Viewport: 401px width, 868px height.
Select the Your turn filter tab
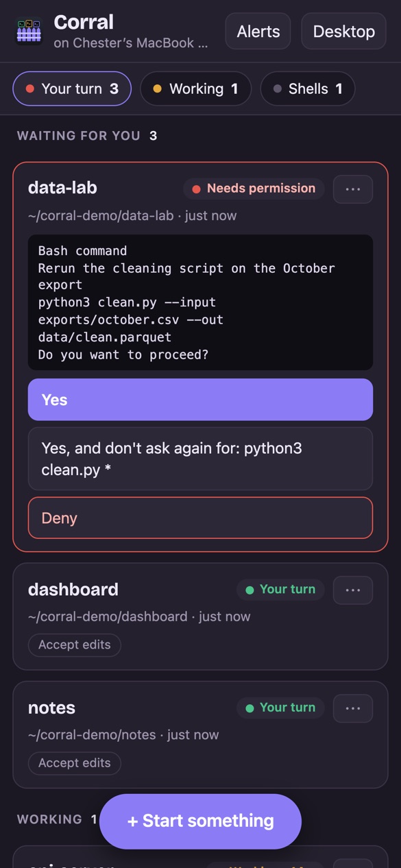coord(72,88)
